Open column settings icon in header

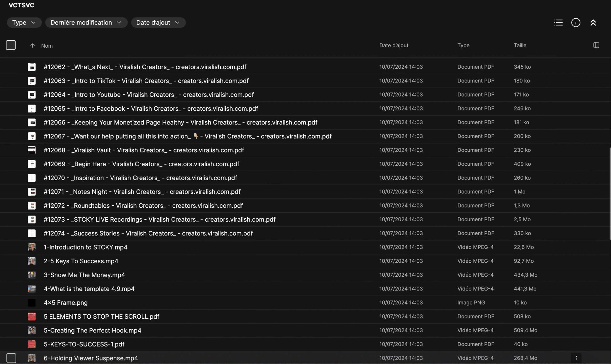(596, 45)
